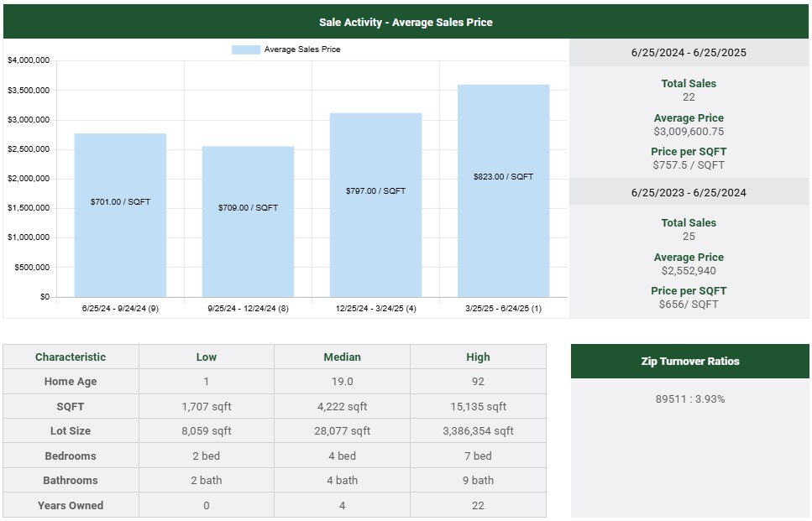Click the Characteristic column header
This screenshot has width=812, height=521.
71,357
